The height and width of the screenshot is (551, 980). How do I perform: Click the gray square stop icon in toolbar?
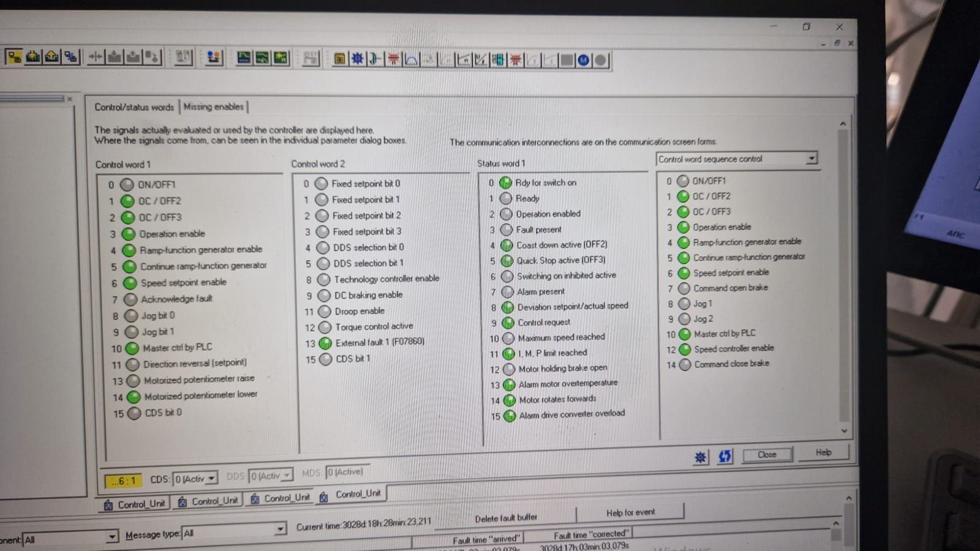point(567,60)
